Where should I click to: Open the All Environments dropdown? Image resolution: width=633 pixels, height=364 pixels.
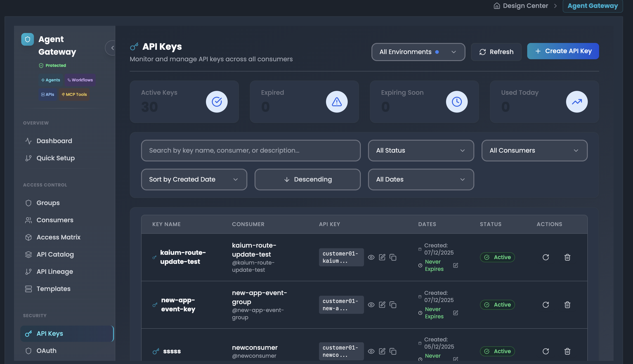pos(418,52)
